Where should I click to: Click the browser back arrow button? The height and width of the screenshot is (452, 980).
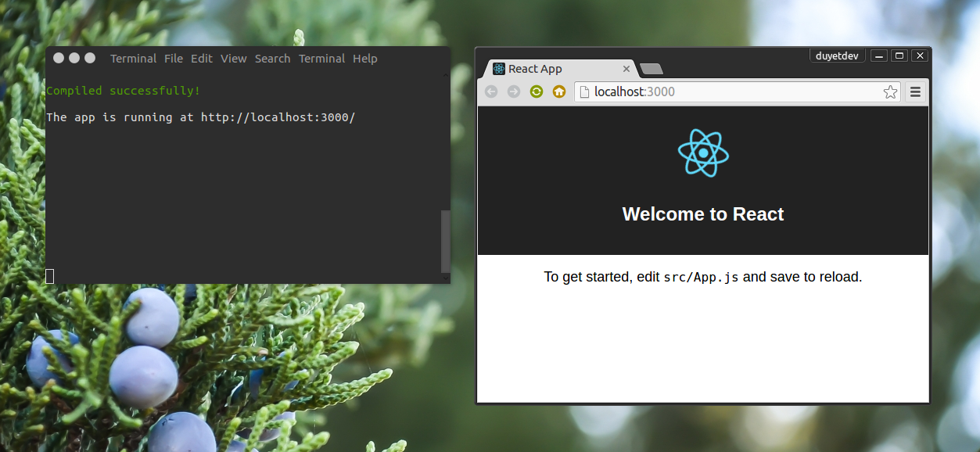(491, 91)
